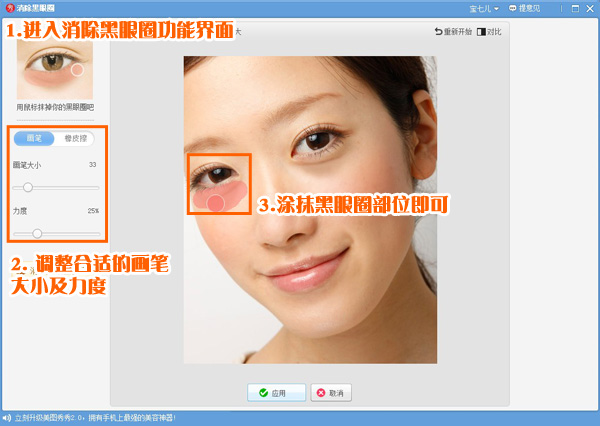Select the 画笔 brush mode

point(34,139)
